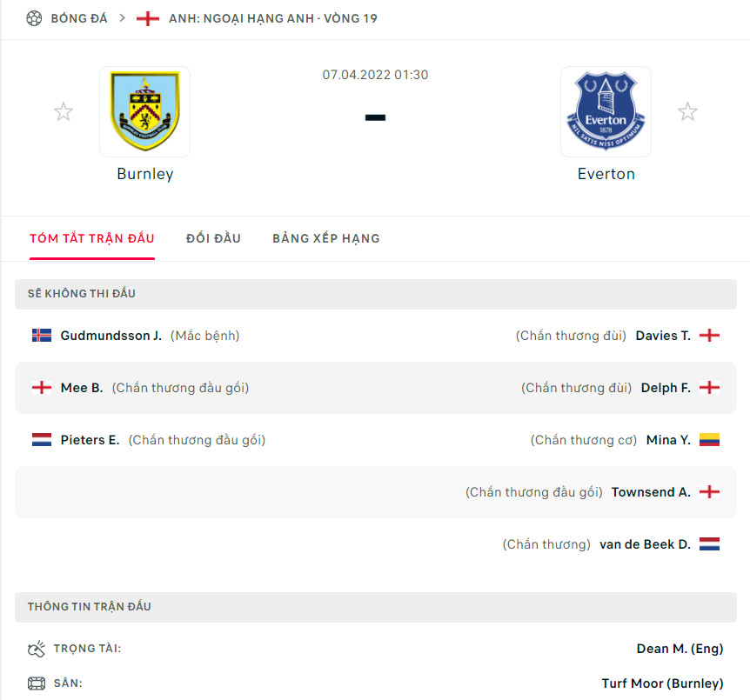Click the football icon in the breadcrumb
The image size is (750, 700).
click(x=33, y=17)
